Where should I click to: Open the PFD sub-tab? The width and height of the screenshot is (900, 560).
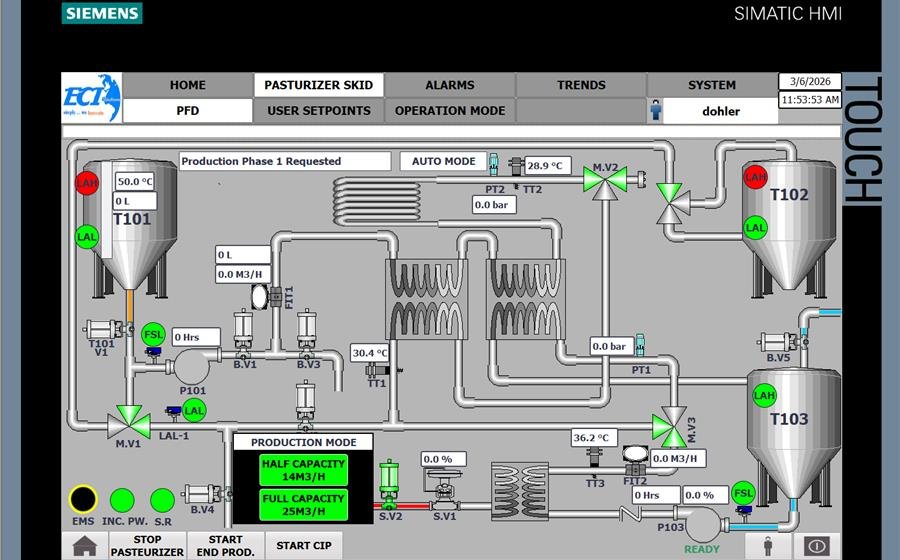[x=188, y=111]
